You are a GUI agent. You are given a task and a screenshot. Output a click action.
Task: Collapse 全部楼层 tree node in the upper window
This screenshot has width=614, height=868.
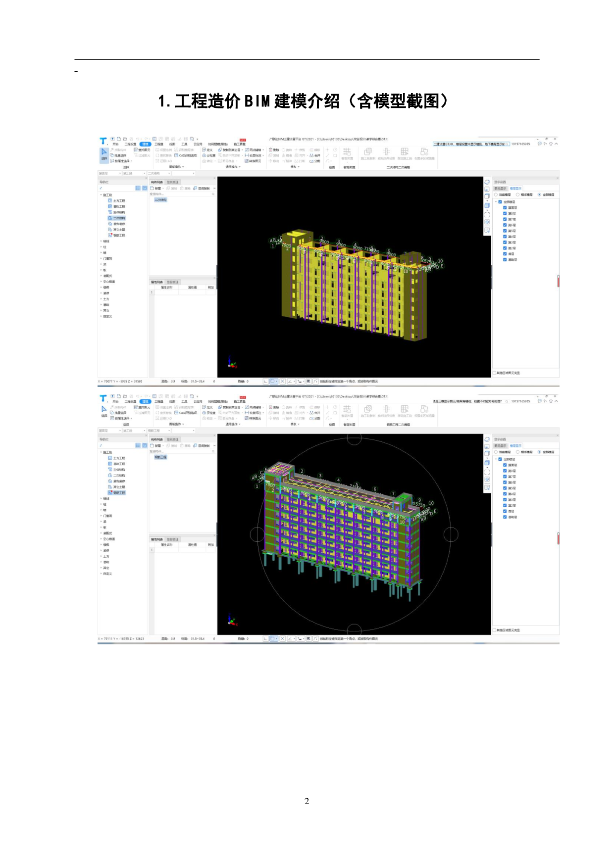click(x=496, y=202)
